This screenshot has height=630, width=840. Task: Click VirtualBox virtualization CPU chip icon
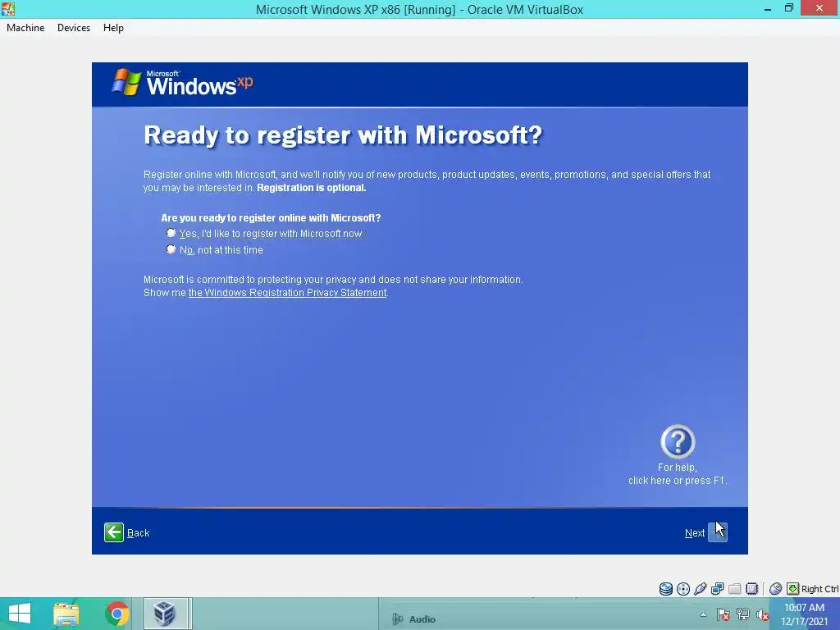[752, 589]
